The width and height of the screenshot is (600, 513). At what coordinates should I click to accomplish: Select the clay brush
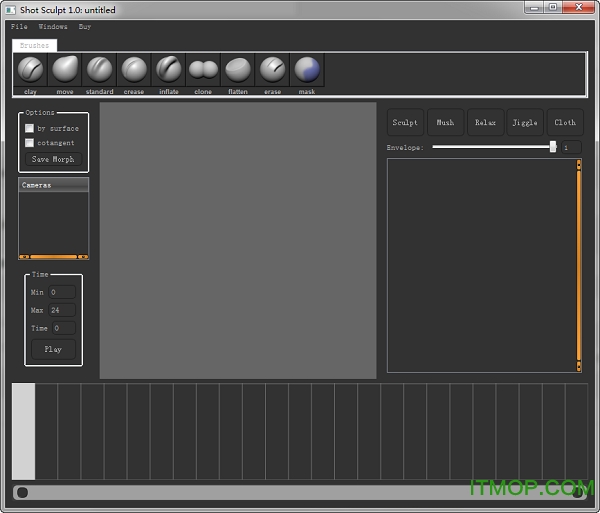point(30,70)
